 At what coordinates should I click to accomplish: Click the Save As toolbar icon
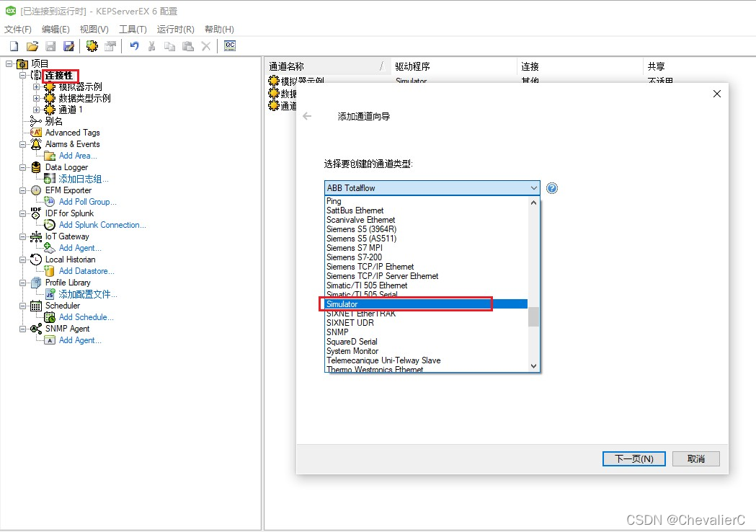point(69,46)
